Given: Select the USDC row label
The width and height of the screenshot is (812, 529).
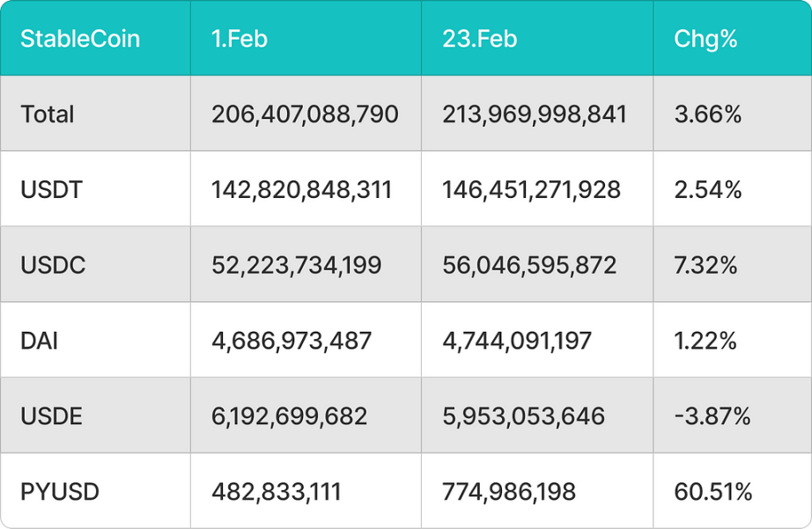Looking at the screenshot, I should point(53,265).
